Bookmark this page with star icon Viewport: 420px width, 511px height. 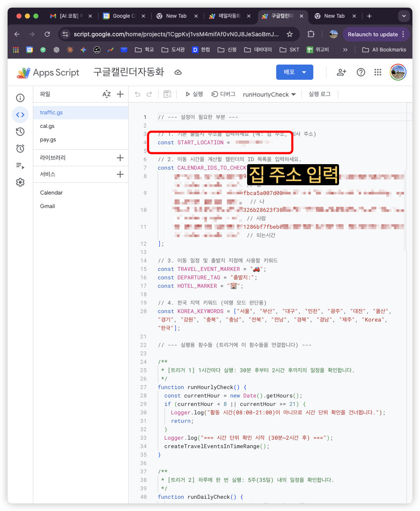pyautogui.click(x=290, y=35)
